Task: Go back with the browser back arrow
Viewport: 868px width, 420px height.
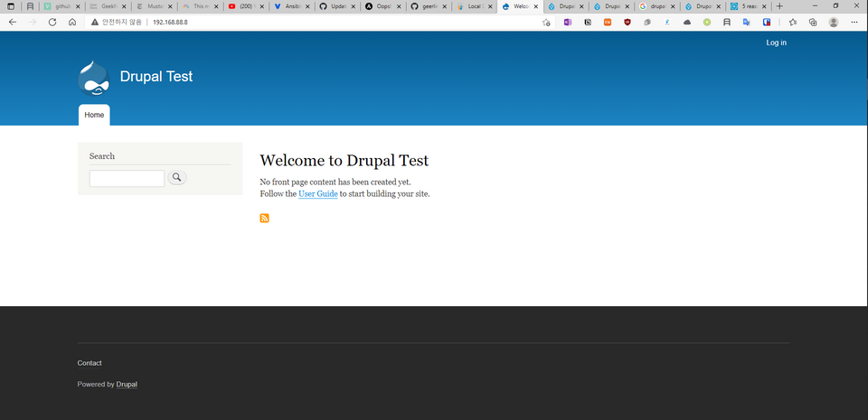Action: [12, 22]
